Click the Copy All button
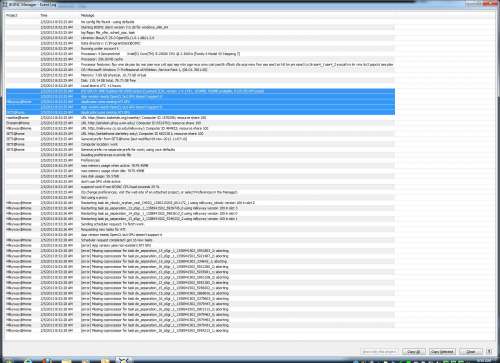The height and width of the screenshot is (363, 500). (x=414, y=352)
